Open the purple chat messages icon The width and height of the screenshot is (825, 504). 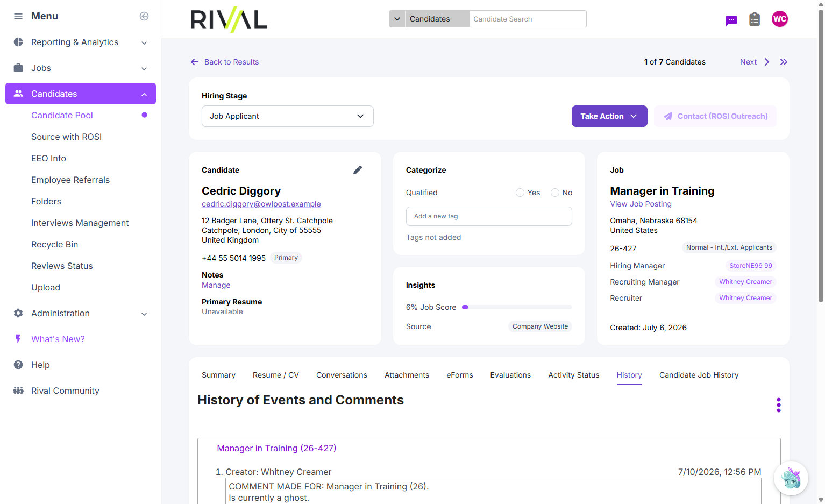pyautogui.click(x=731, y=20)
